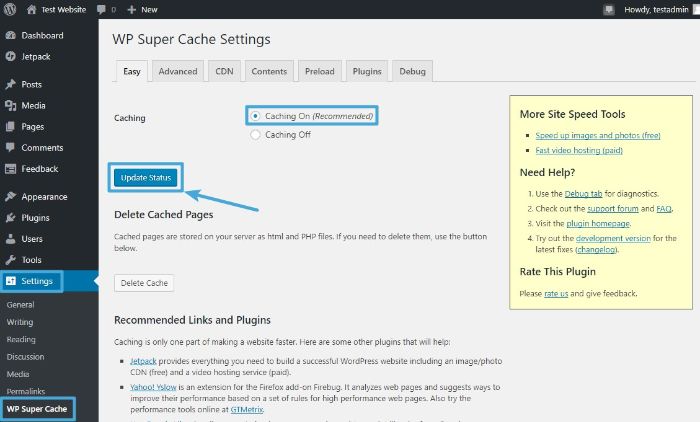Switch to the Advanced tab
Image resolution: width=700 pixels, height=422 pixels.
(178, 71)
